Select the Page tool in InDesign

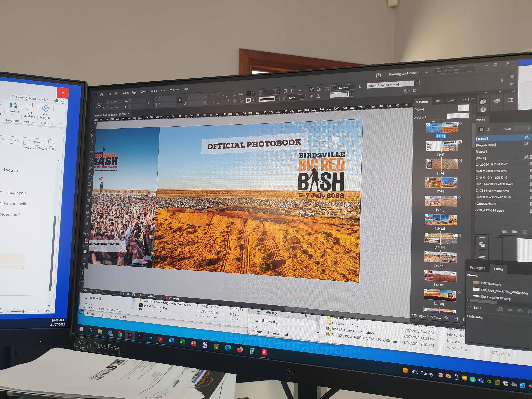pos(92,141)
